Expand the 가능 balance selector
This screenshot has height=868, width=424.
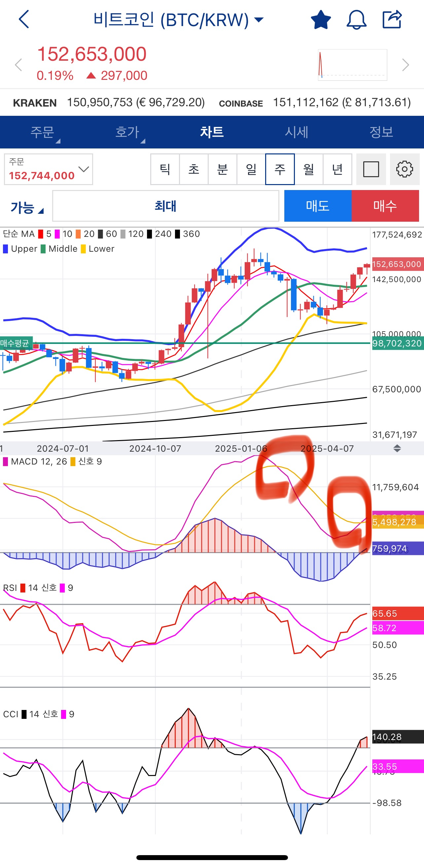point(27,207)
